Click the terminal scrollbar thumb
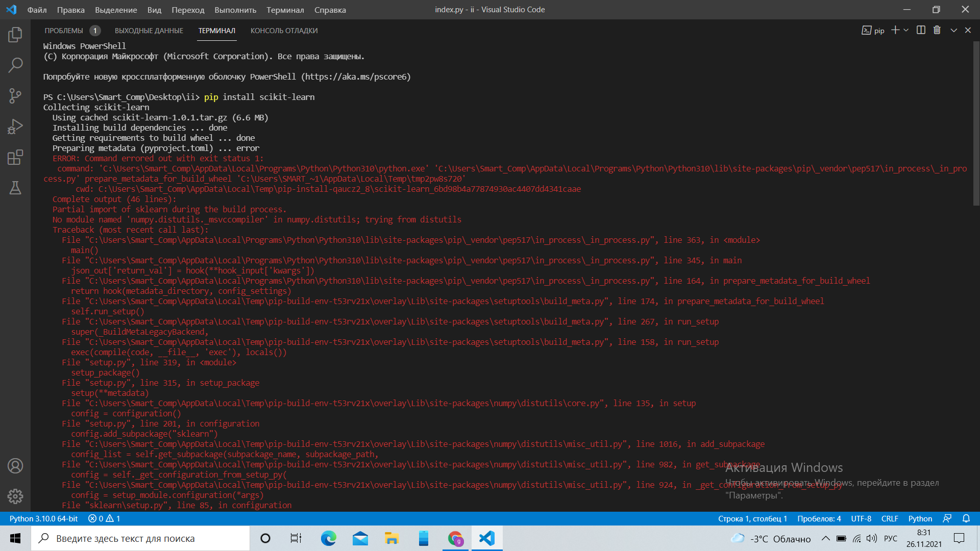 (976, 123)
